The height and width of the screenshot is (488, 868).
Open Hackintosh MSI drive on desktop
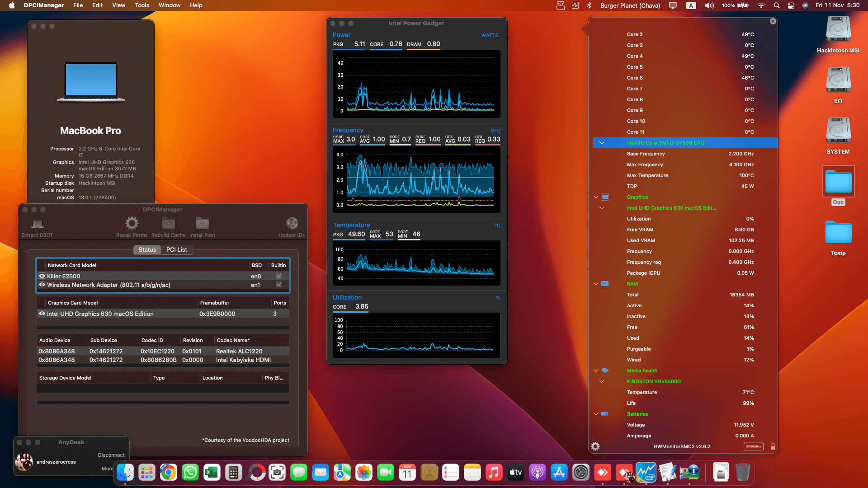click(838, 30)
